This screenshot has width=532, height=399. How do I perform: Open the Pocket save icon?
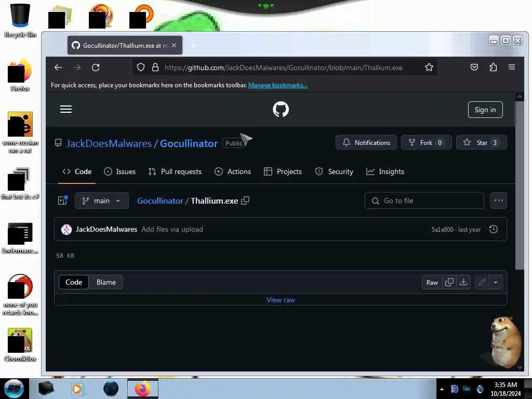pyautogui.click(x=474, y=68)
